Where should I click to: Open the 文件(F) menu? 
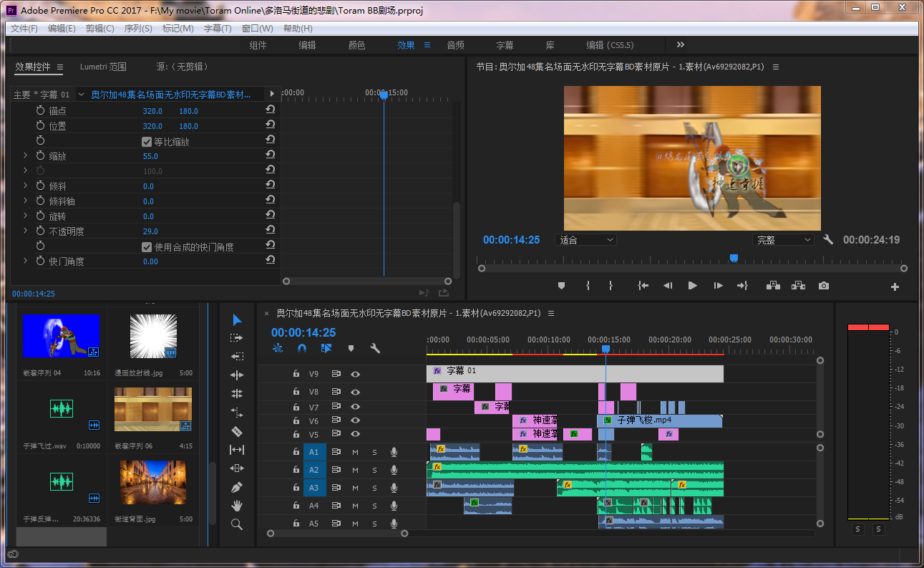(x=24, y=28)
